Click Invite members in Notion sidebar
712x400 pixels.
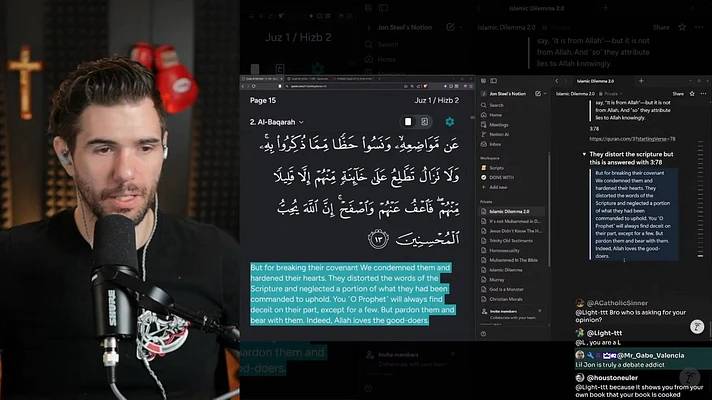coord(503,311)
